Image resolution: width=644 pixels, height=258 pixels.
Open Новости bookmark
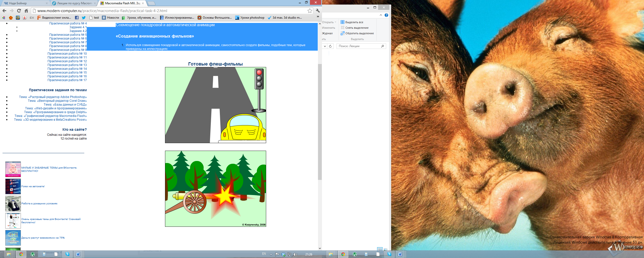(110, 18)
